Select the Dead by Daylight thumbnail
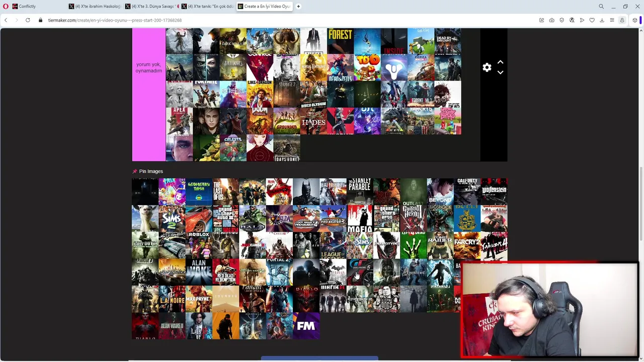644x362 pixels. point(448,41)
